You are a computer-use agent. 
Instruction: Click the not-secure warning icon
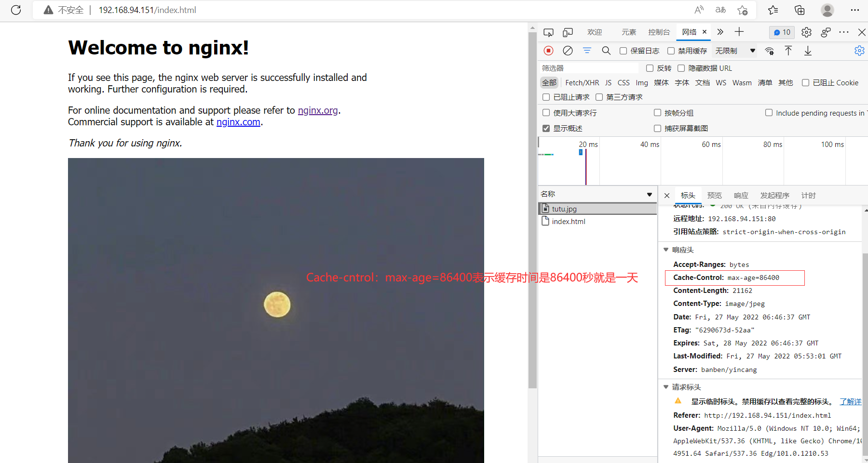(x=48, y=10)
